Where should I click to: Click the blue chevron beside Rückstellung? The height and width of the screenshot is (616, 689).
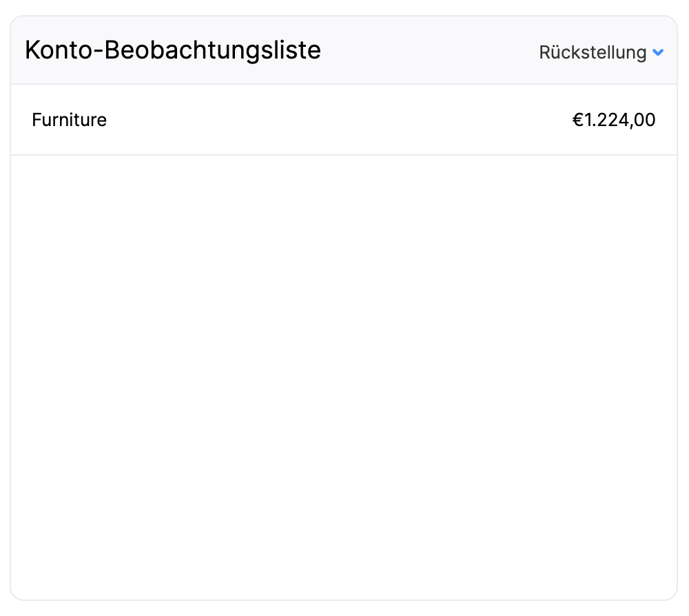657,52
